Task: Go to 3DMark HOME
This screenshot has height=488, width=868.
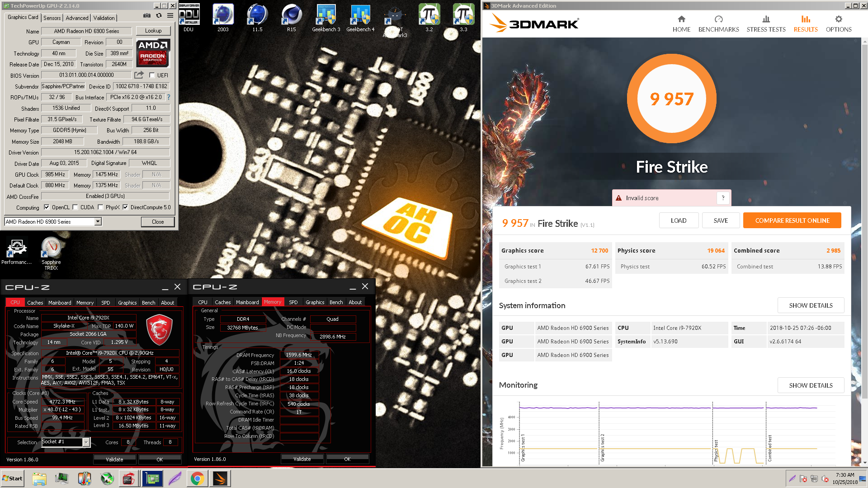Action: click(x=681, y=24)
